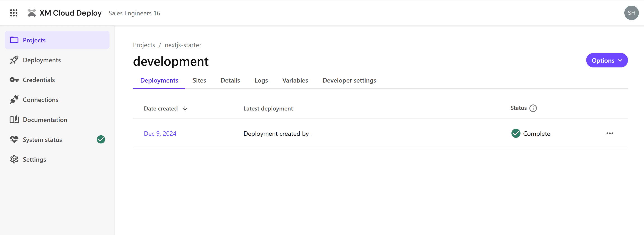Image resolution: width=644 pixels, height=235 pixels.
Task: Open the Dec 9, 2024 deployment link
Action: point(160,134)
